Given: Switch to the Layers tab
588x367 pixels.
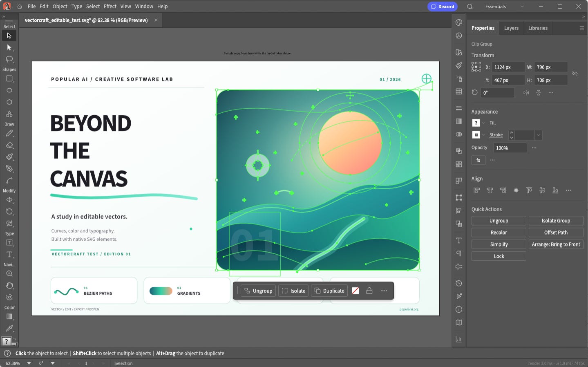Looking at the screenshot, I should pos(511,28).
